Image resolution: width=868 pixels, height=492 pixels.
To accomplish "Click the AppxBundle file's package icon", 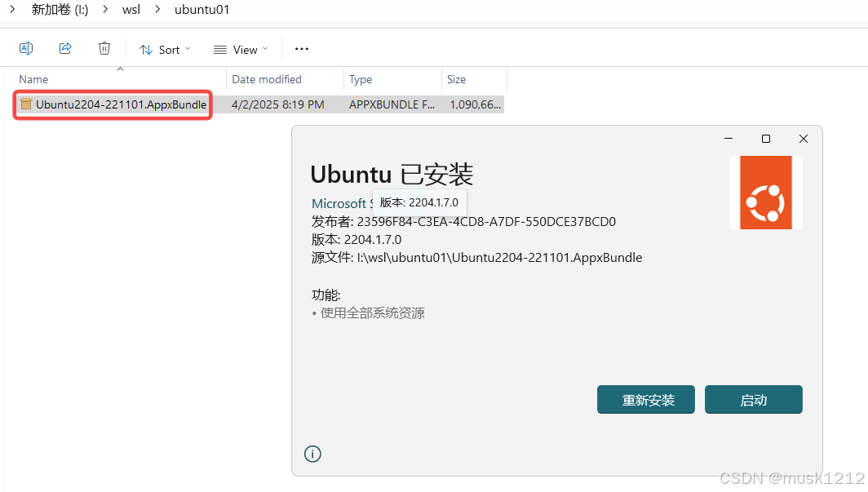I will pyautogui.click(x=26, y=104).
